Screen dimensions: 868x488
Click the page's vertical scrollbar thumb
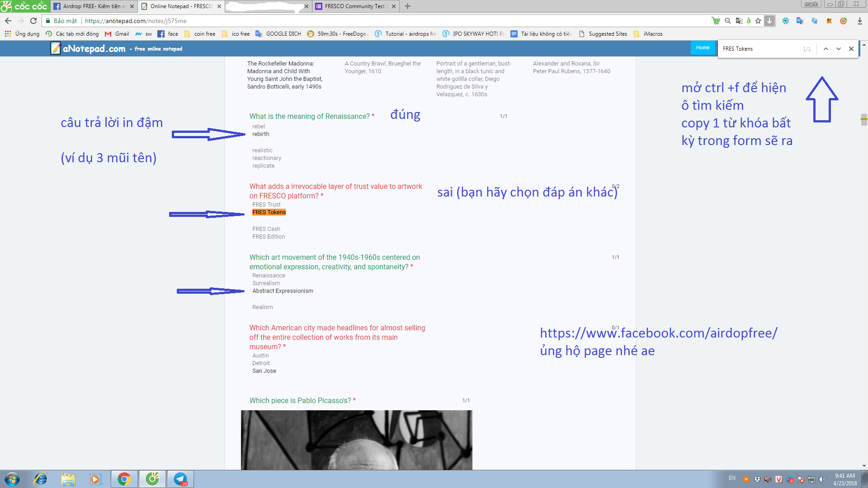pyautogui.click(x=864, y=120)
